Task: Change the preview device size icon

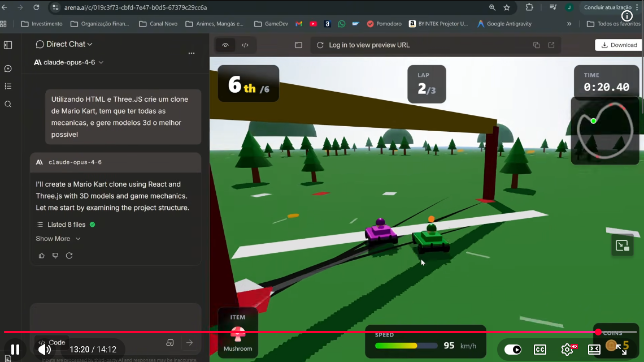Action: click(299, 45)
